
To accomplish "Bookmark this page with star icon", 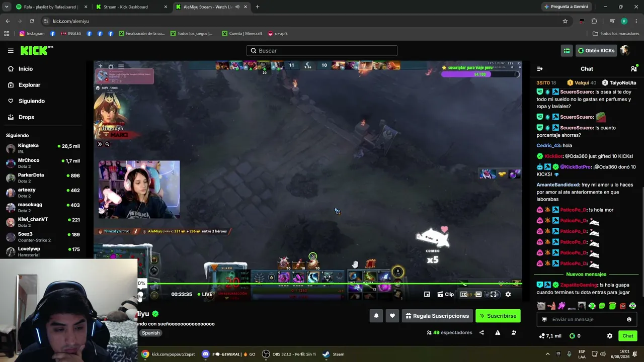I will 565,21.
